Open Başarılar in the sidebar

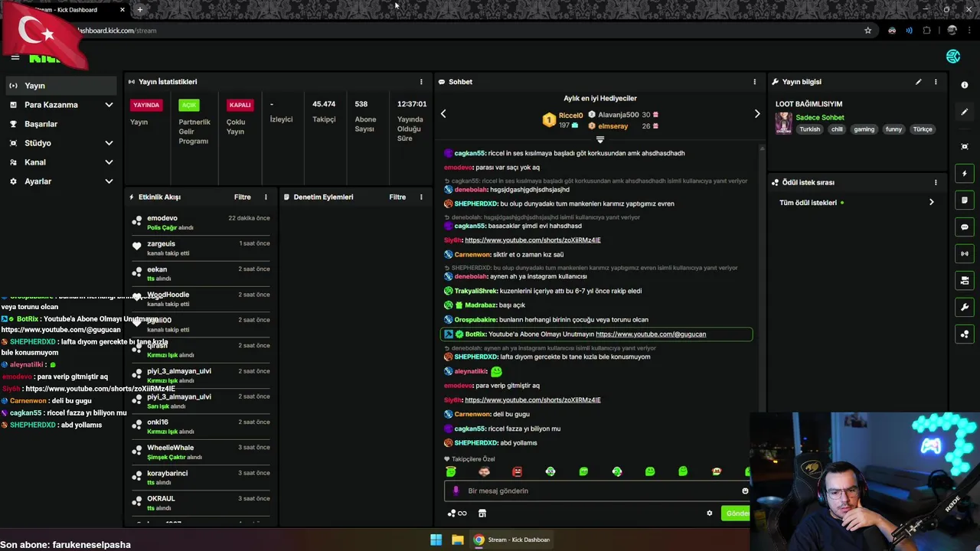[60, 124]
